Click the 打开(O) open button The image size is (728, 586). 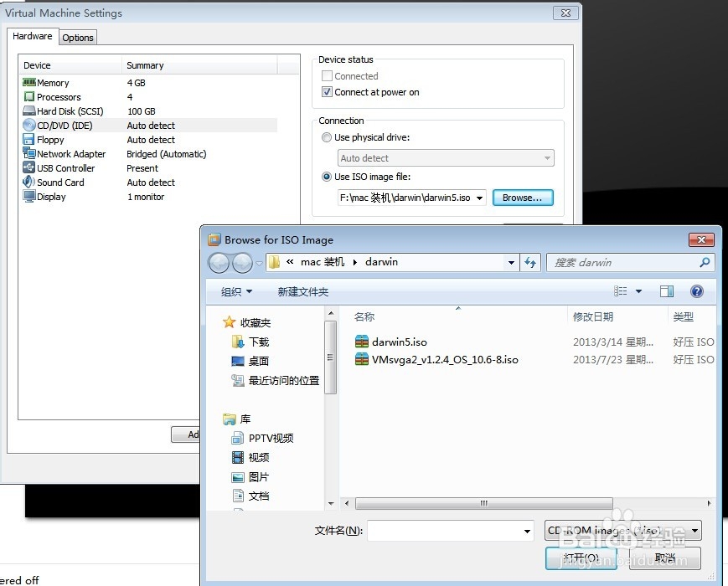pyautogui.click(x=581, y=558)
